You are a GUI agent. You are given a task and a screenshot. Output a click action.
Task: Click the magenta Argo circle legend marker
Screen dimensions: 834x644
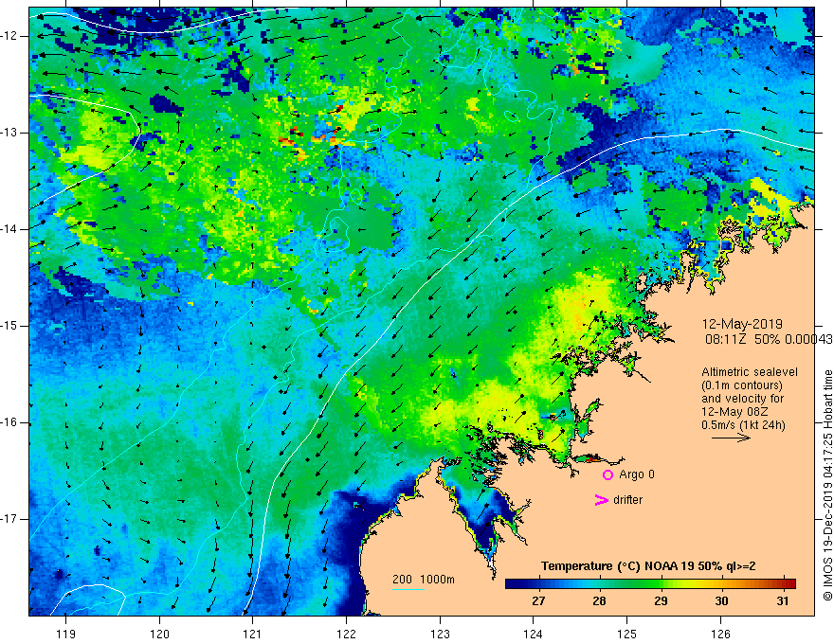point(607,474)
